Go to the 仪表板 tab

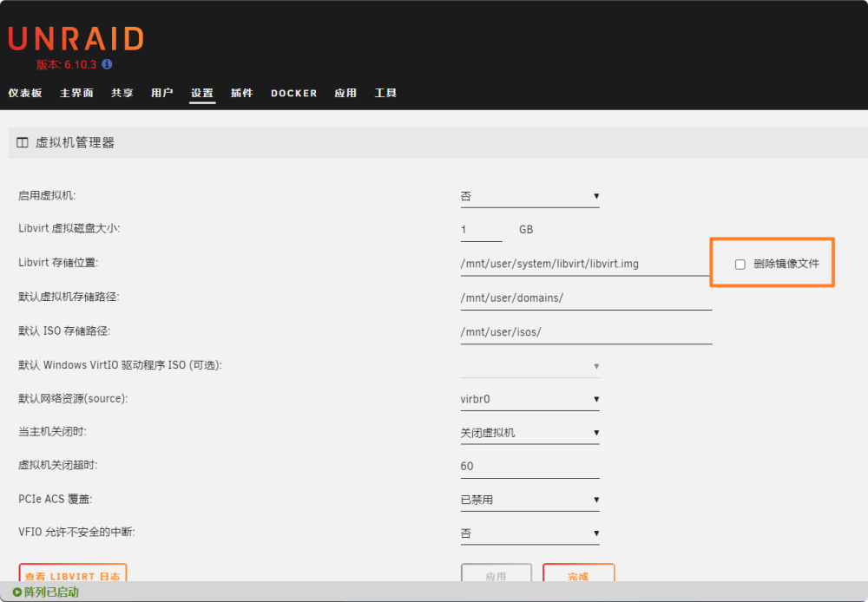coord(25,93)
